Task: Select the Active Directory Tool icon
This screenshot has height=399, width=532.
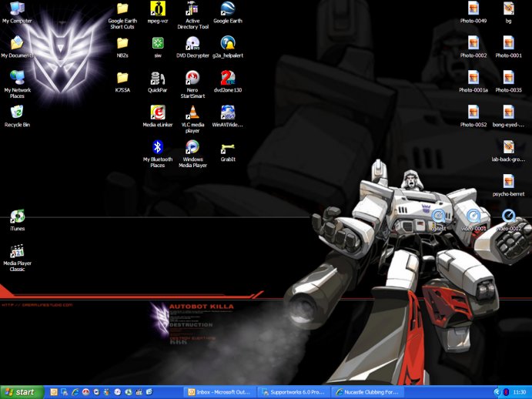Action: [x=192, y=9]
